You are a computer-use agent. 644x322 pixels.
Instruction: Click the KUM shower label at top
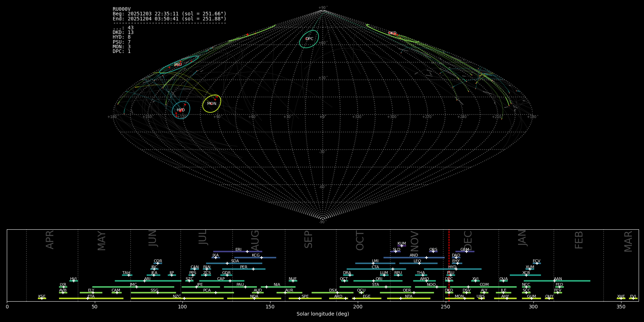(x=402, y=243)
